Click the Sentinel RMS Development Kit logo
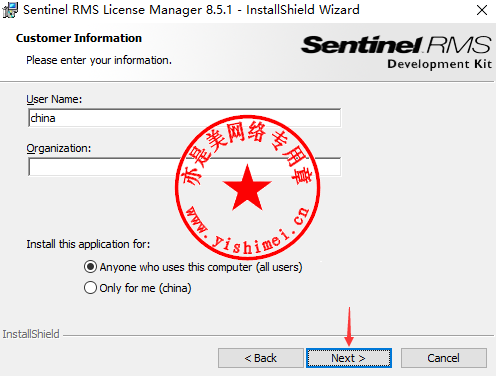 (396, 52)
